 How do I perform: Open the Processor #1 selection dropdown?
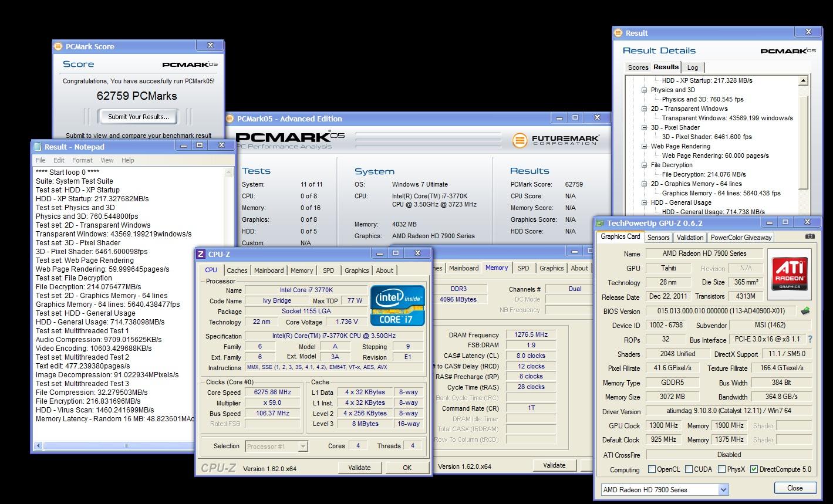tap(303, 447)
